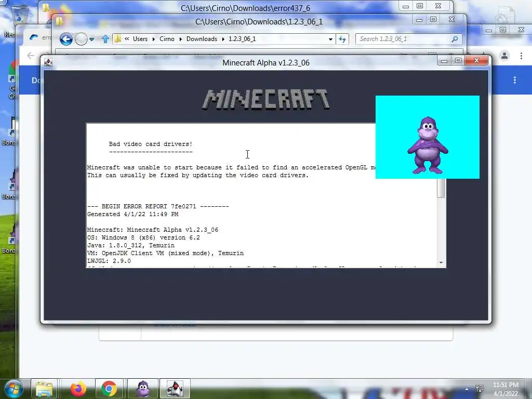
Task: Click the Minecraft logo in the launcher
Action: pos(266,99)
